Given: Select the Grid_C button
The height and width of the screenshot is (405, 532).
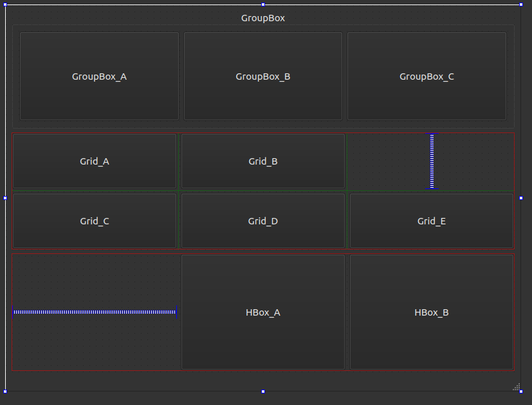Looking at the screenshot, I should [95, 221].
